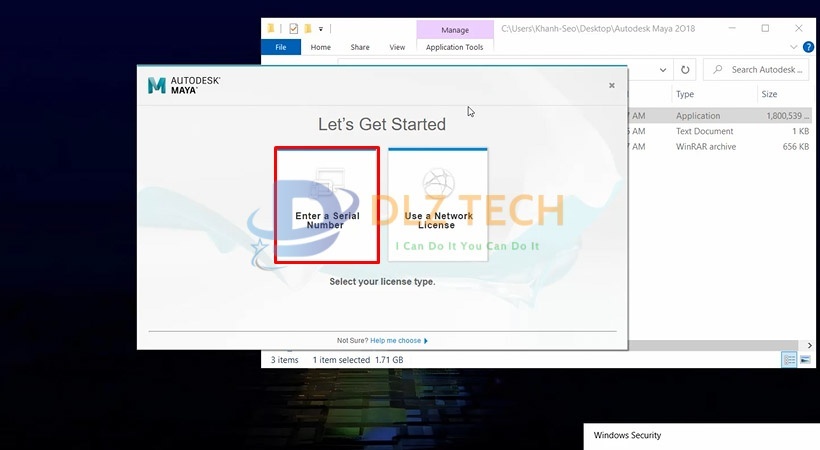Screen dimensions: 820x450
Task: Switch to the View ribbon tab
Action: pyautogui.click(x=397, y=47)
